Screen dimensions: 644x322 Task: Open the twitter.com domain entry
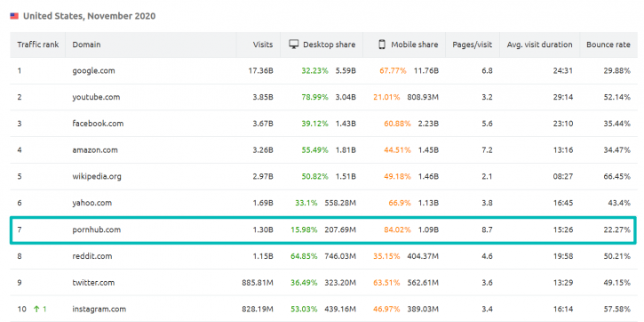click(93, 283)
